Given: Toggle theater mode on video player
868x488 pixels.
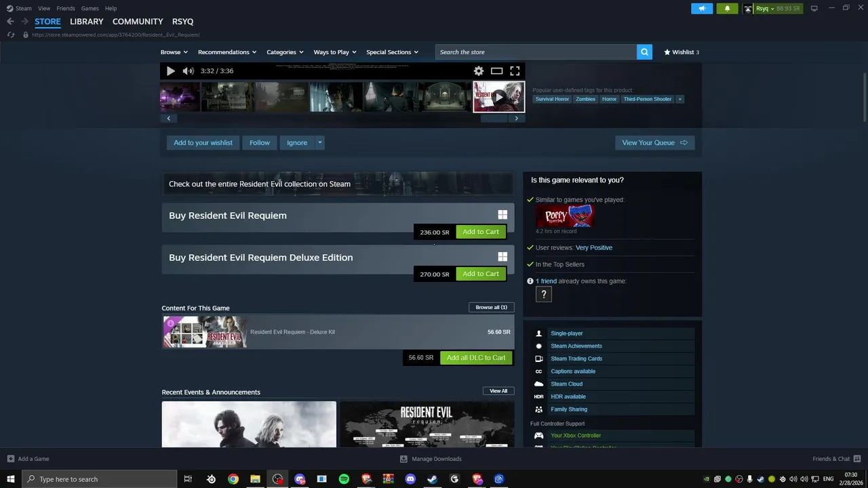Looking at the screenshot, I should (x=496, y=71).
